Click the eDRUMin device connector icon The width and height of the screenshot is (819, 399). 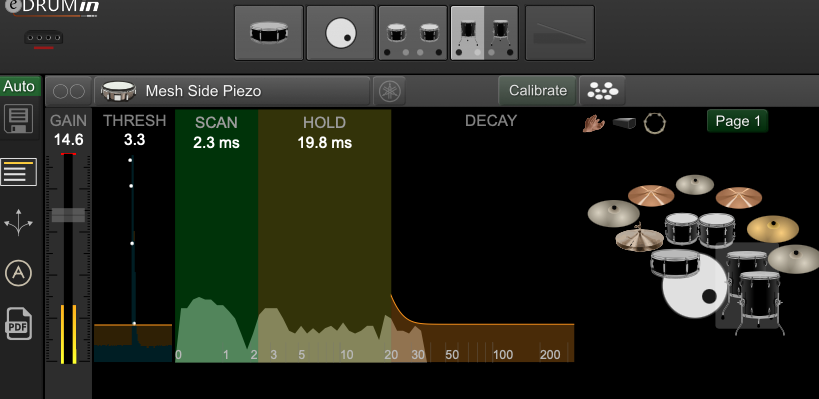tap(43, 39)
